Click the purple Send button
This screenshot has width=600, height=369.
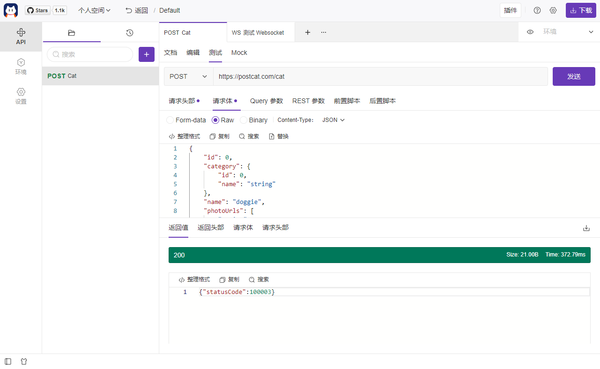(574, 77)
